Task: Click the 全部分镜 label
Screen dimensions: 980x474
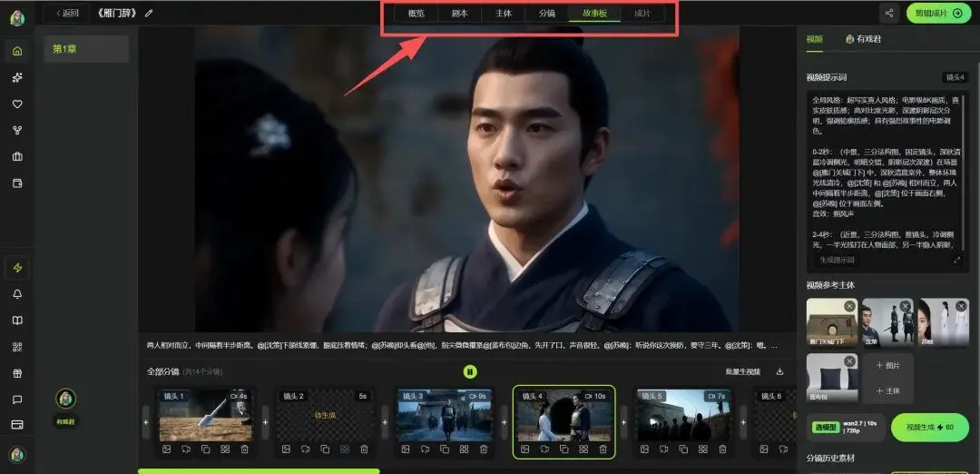Action: click(x=163, y=371)
